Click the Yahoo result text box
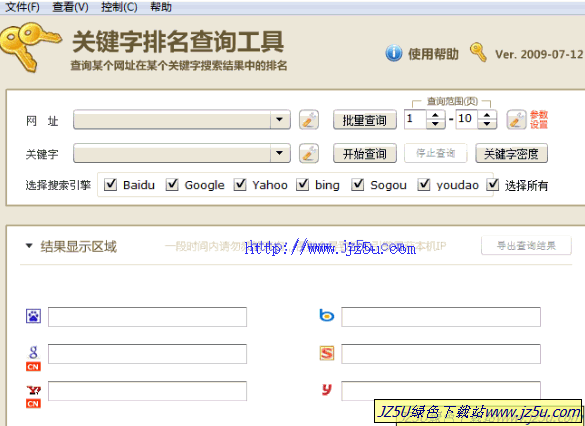Image resolution: width=585 pixels, height=426 pixels. [x=147, y=391]
